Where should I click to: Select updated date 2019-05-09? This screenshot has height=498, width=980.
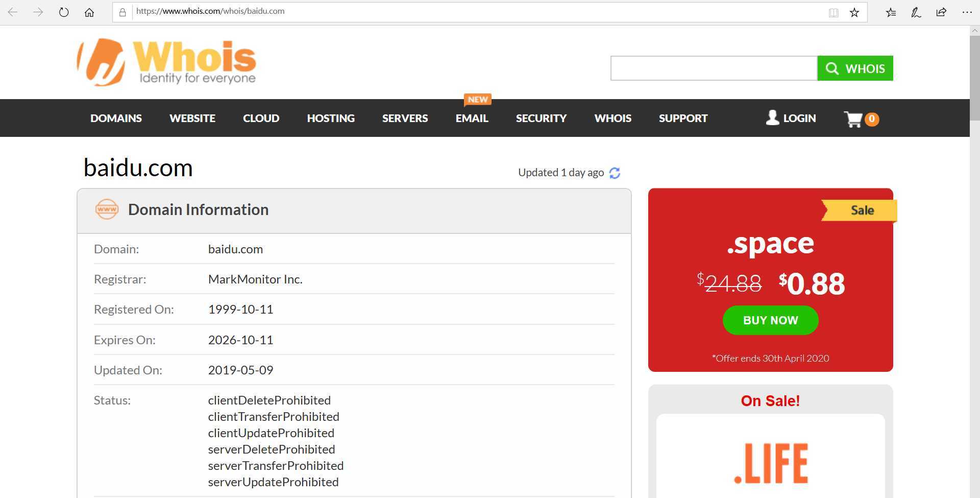pos(240,370)
